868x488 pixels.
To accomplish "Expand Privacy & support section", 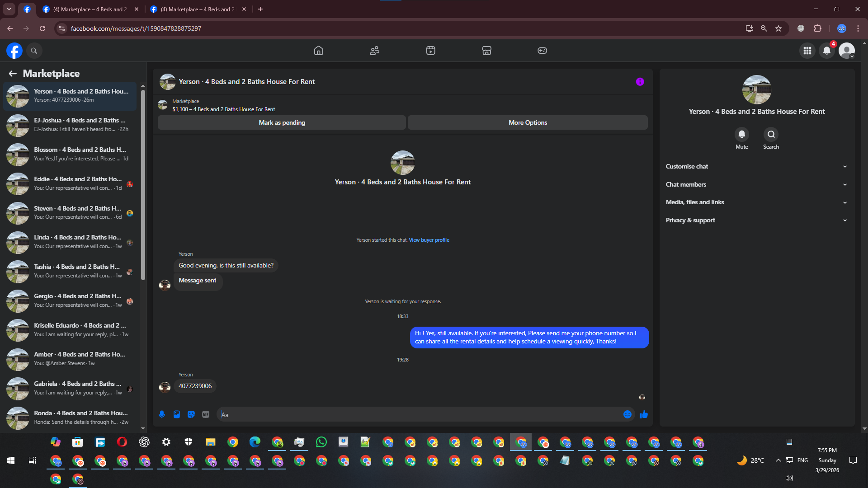I will click(756, 220).
